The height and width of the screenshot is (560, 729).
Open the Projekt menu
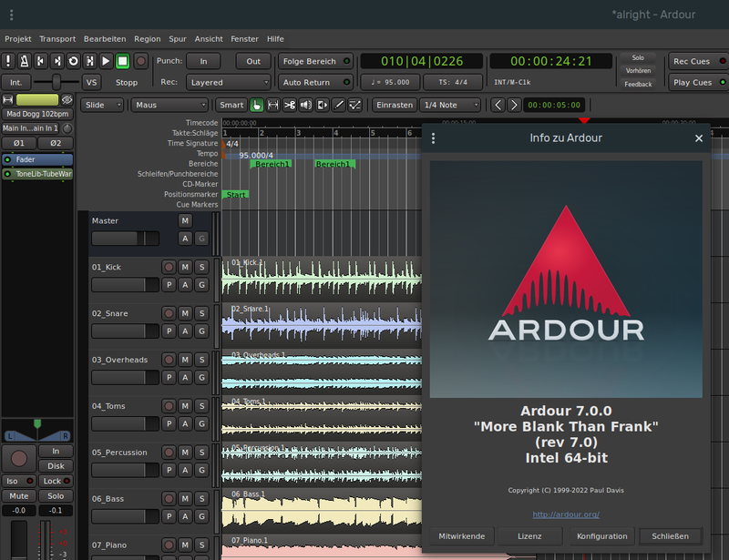tap(18, 39)
